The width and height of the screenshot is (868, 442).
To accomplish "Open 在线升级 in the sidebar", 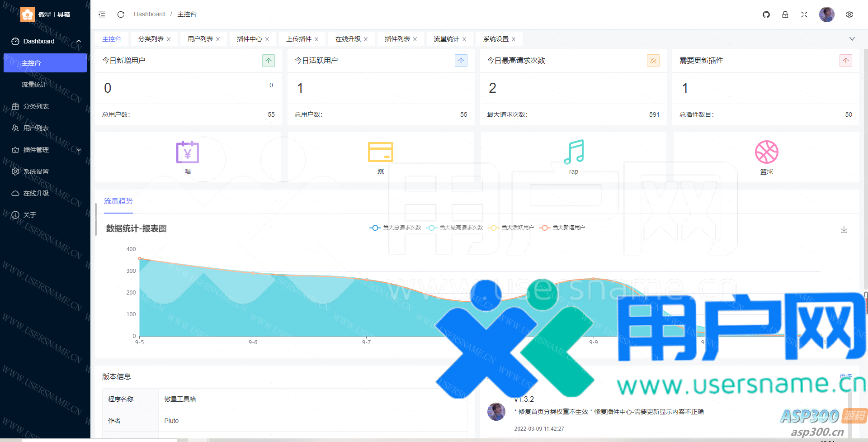I will pos(45,193).
